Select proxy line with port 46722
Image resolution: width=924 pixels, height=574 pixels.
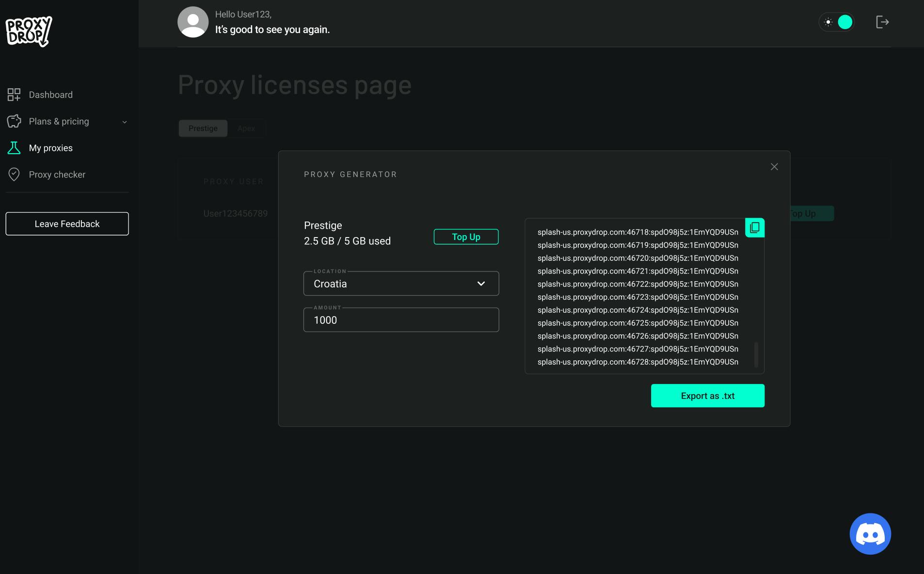pyautogui.click(x=638, y=284)
